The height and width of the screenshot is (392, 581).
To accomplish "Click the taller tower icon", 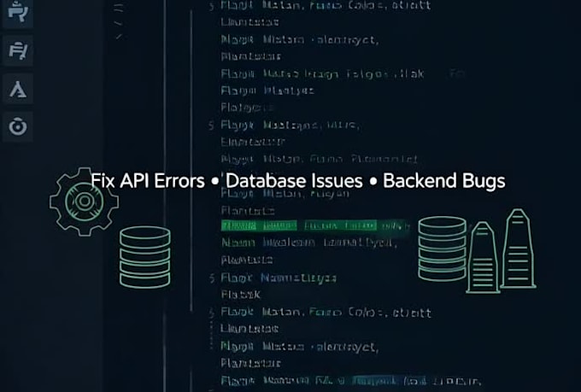I will [x=518, y=249].
